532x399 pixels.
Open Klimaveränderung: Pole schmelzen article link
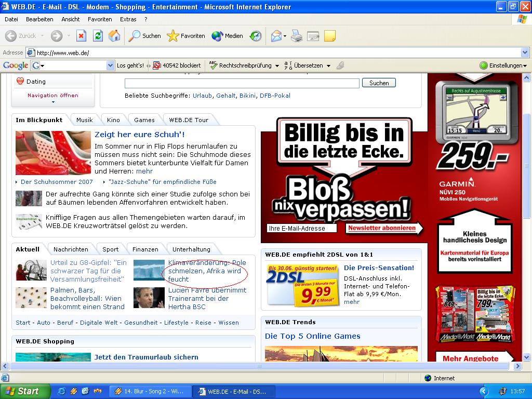coord(207,271)
